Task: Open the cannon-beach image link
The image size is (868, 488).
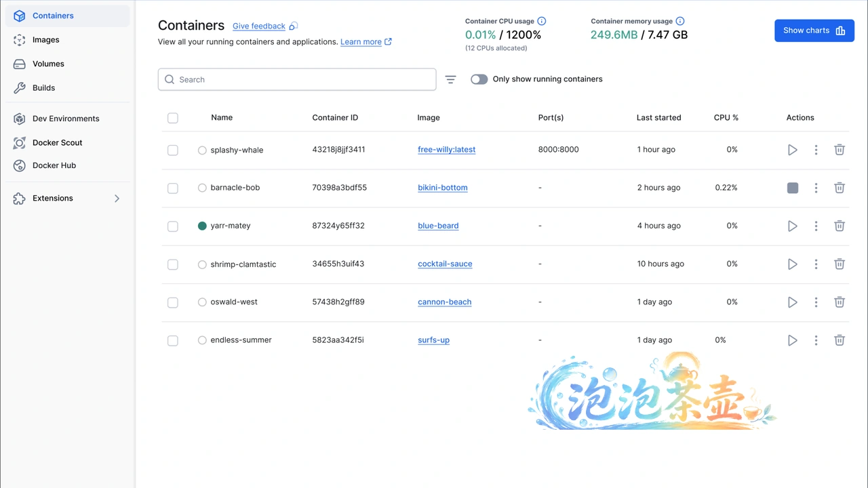Action: coord(444,302)
